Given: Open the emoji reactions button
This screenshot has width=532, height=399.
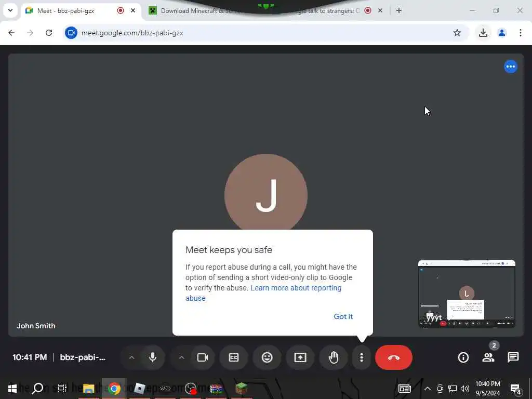Looking at the screenshot, I should (x=267, y=357).
